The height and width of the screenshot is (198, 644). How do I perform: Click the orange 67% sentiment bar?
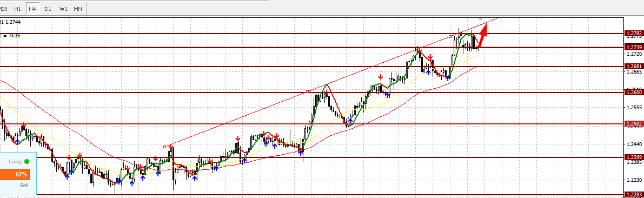coord(15,174)
